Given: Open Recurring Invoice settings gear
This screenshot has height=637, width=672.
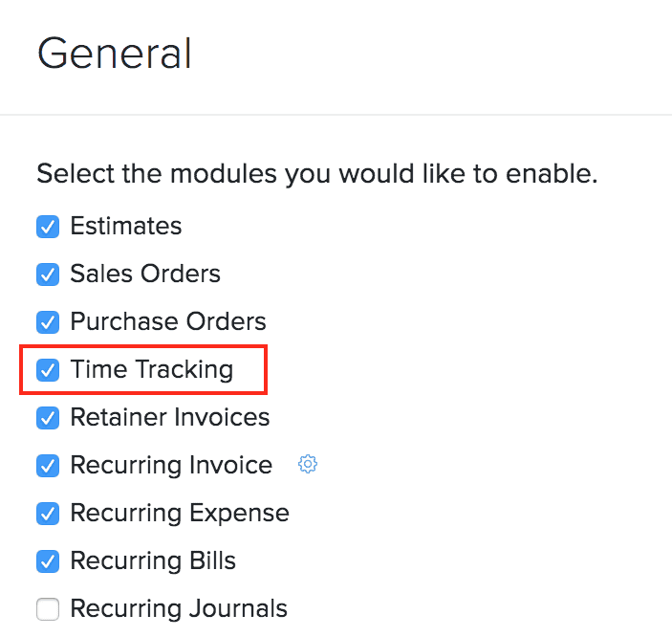Looking at the screenshot, I should (308, 465).
